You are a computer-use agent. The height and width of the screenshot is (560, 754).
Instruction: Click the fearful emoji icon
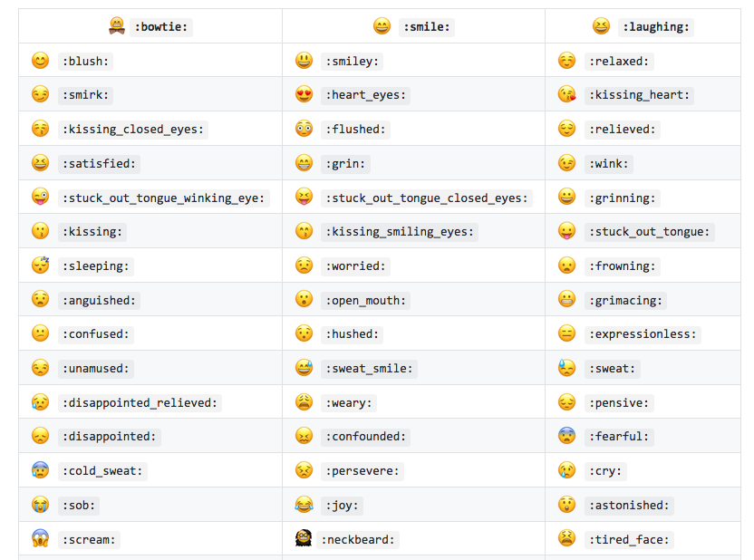(566, 436)
